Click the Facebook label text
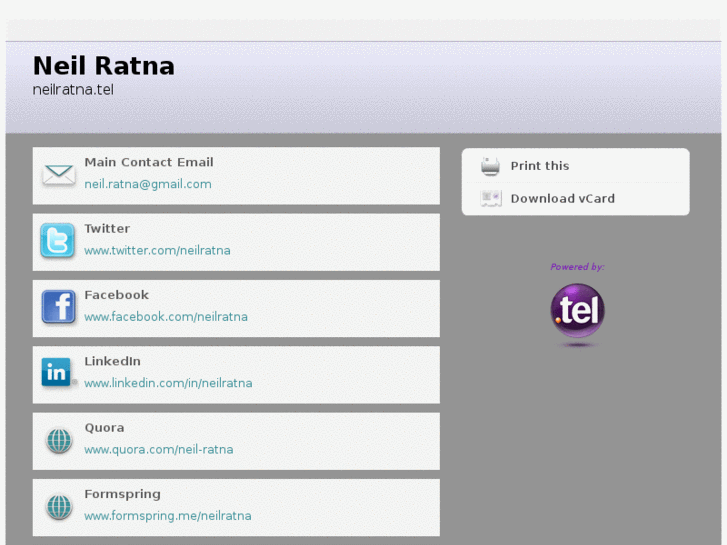Image resolution: width=727 pixels, height=545 pixels. [x=117, y=295]
